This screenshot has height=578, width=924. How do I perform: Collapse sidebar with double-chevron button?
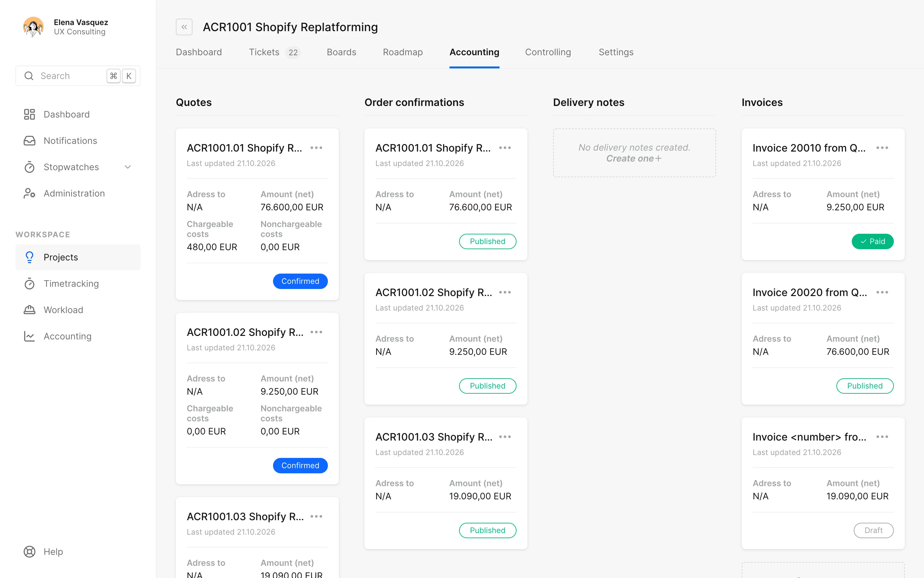click(x=184, y=27)
